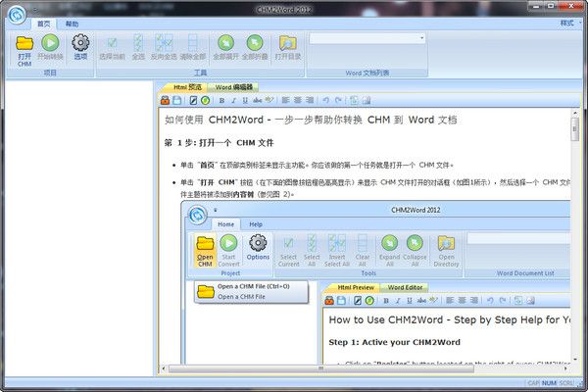Click the CAP status bar indicator
This screenshot has width=588, height=392.
pos(534,383)
